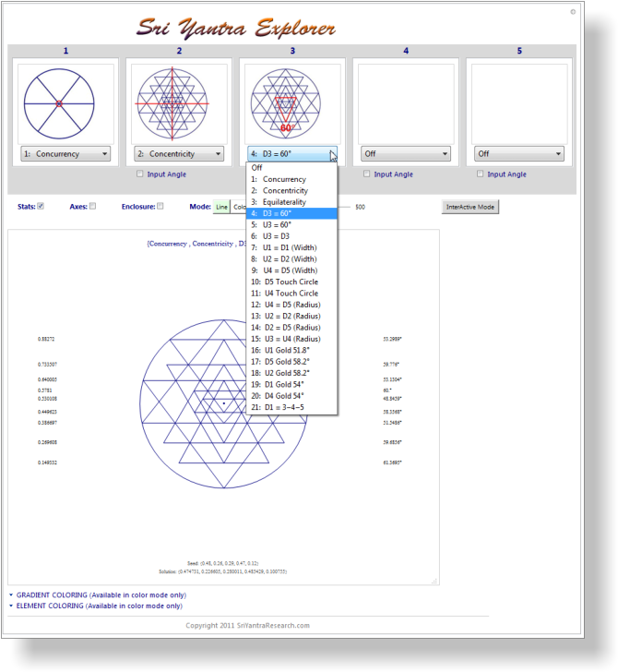Select Off in the dropdown list

click(x=291, y=168)
